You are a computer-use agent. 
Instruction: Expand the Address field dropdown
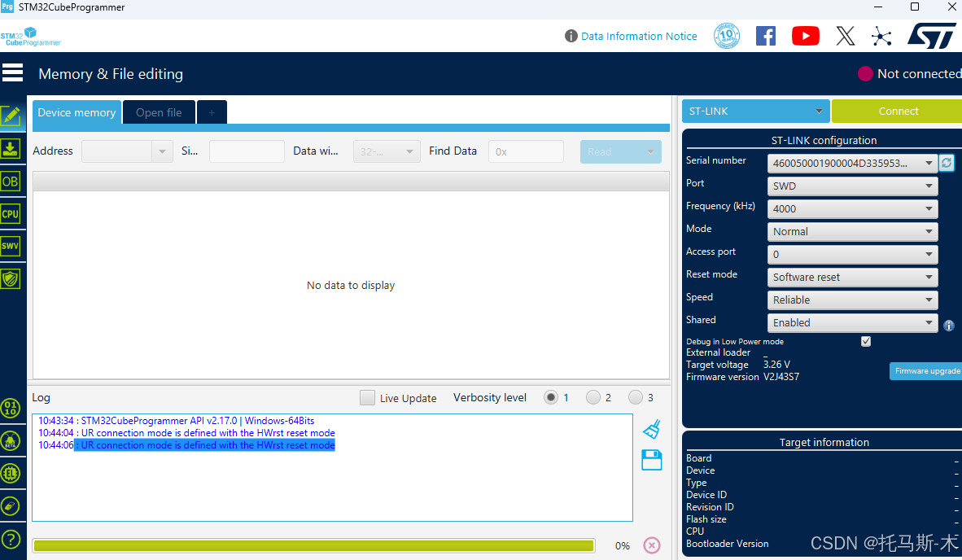tap(162, 151)
